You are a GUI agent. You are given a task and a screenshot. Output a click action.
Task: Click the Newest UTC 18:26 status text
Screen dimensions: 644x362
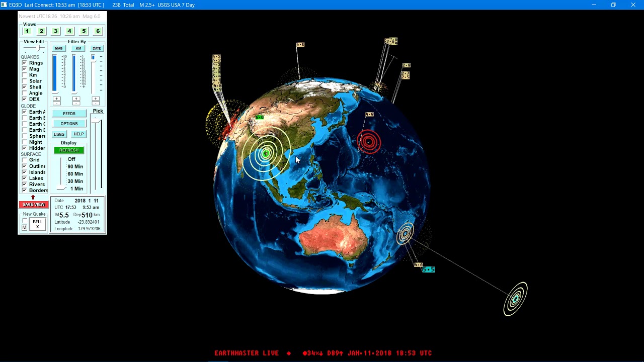pos(60,16)
